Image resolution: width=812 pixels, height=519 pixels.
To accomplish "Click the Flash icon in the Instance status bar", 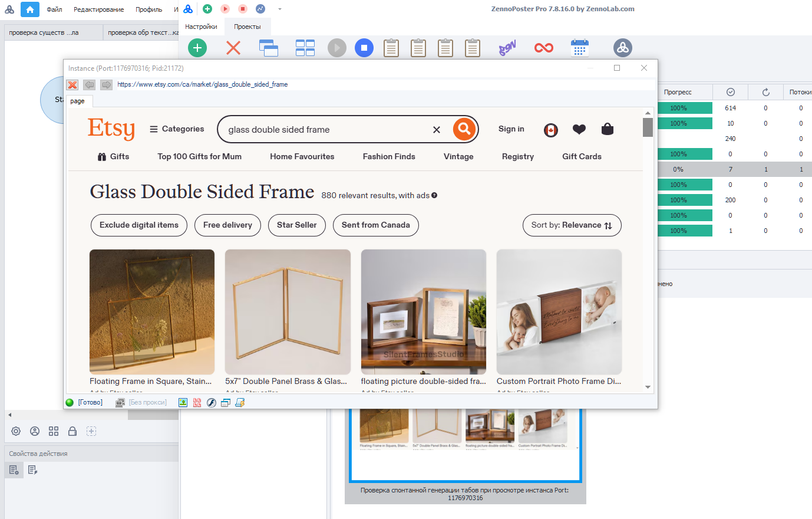I will point(211,403).
